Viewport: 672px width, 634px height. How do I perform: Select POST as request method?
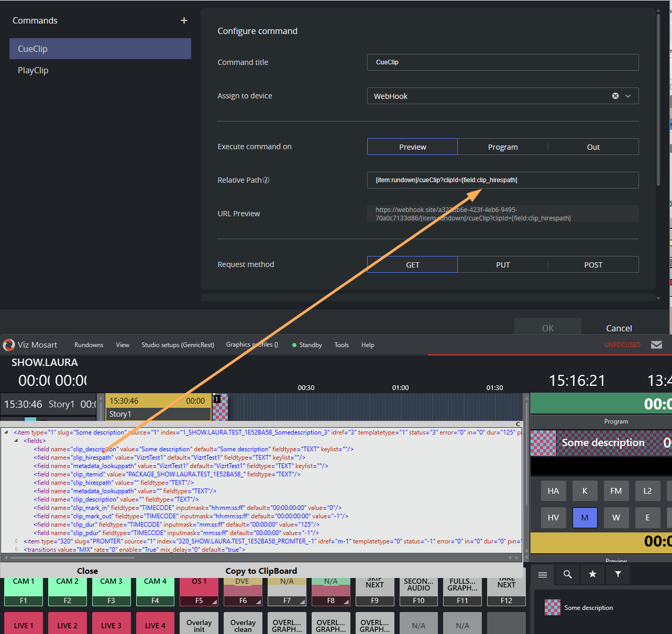(x=593, y=265)
